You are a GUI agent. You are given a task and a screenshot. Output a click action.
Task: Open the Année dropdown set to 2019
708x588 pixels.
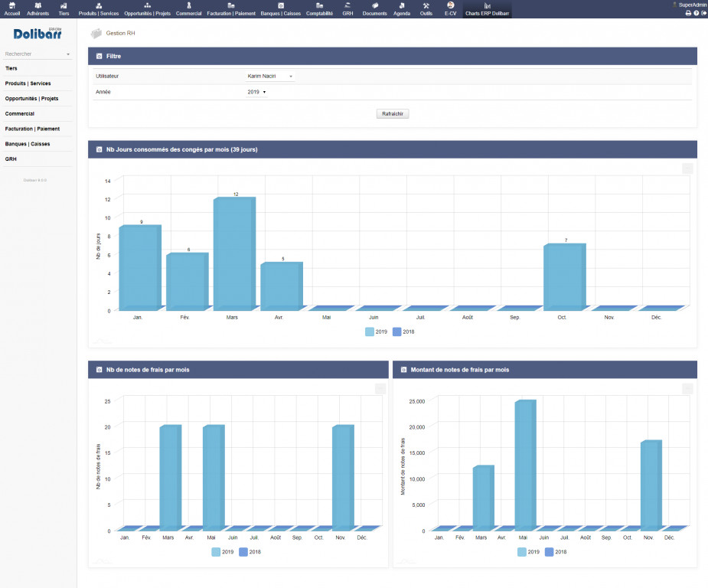pos(256,92)
